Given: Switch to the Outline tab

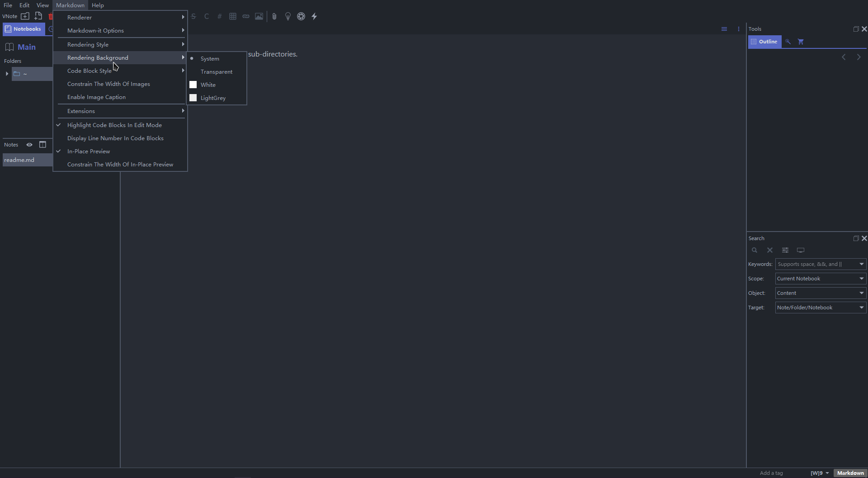Looking at the screenshot, I should coord(765,42).
